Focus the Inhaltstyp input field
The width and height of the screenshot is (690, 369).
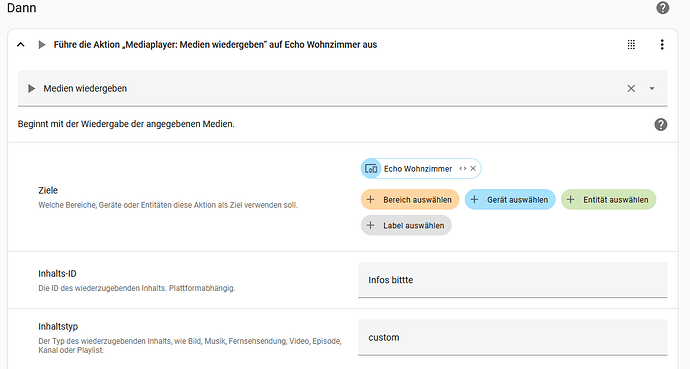point(513,337)
